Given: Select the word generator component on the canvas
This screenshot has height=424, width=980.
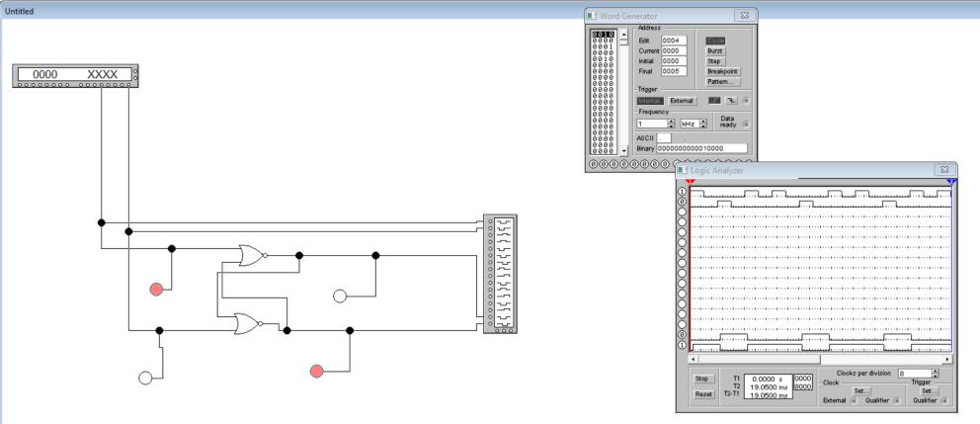Looking at the screenshot, I should pyautogui.click(x=76, y=75).
